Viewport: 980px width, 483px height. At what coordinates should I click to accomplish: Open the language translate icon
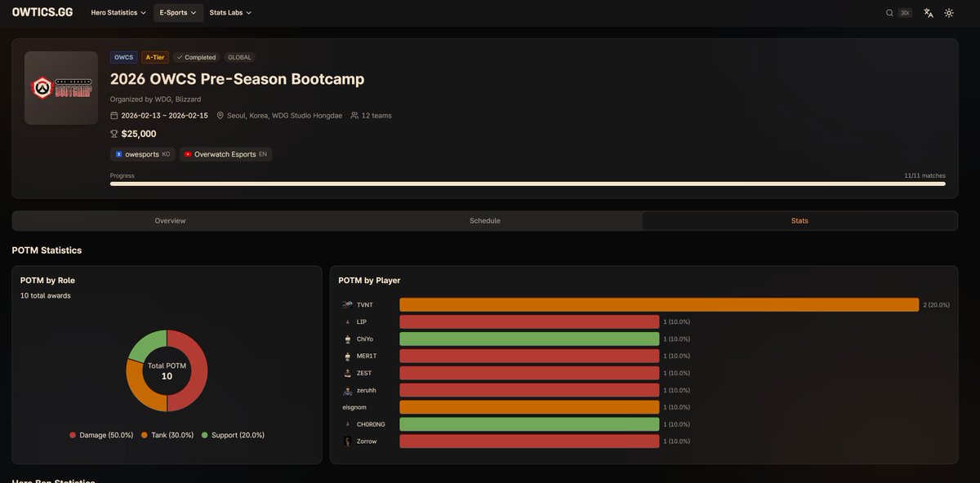[929, 13]
